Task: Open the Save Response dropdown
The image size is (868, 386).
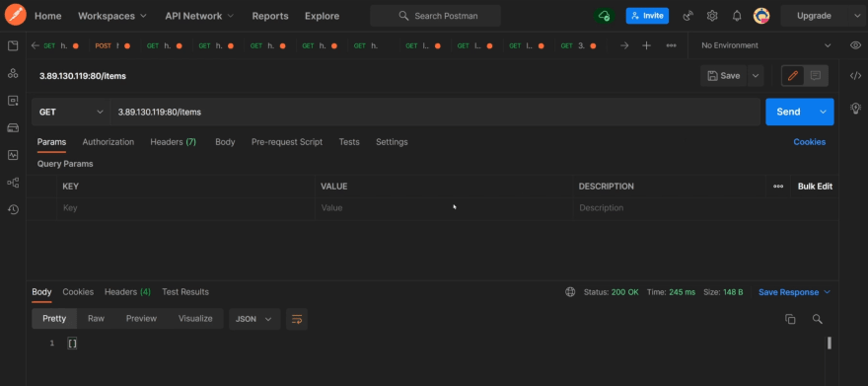Action: click(794, 292)
